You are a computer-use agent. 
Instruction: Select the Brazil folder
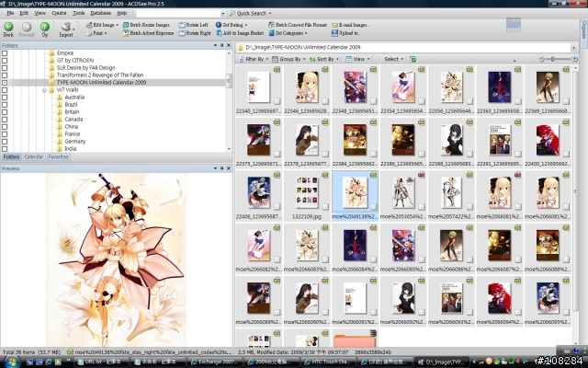click(71, 104)
